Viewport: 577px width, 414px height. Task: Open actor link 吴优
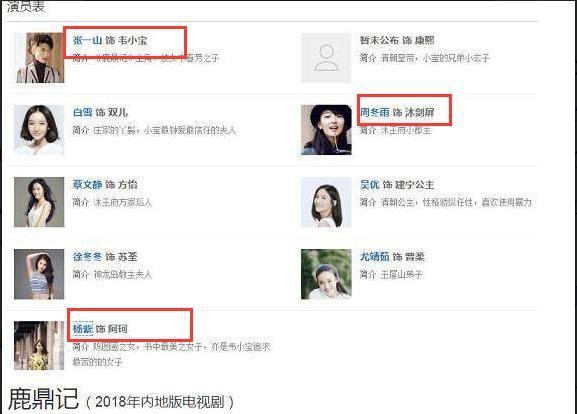[x=369, y=184]
